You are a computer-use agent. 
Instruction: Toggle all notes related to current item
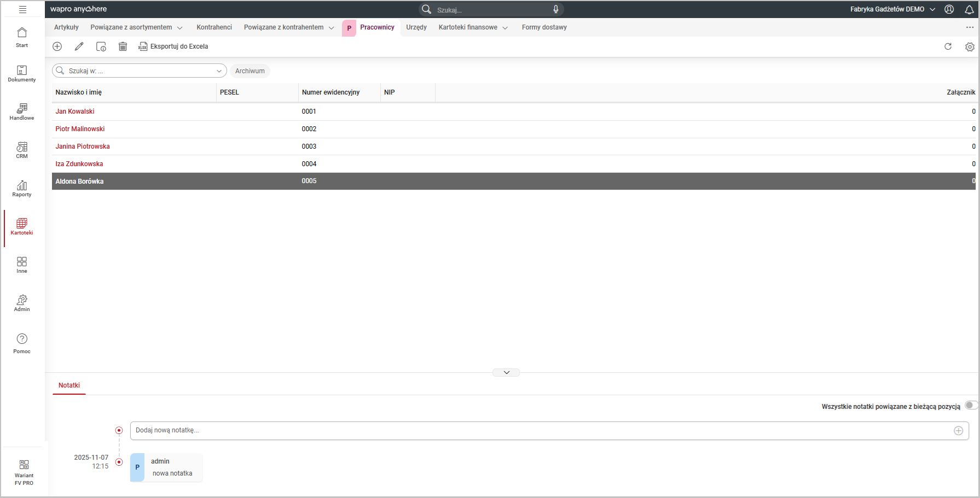pyautogui.click(x=970, y=406)
